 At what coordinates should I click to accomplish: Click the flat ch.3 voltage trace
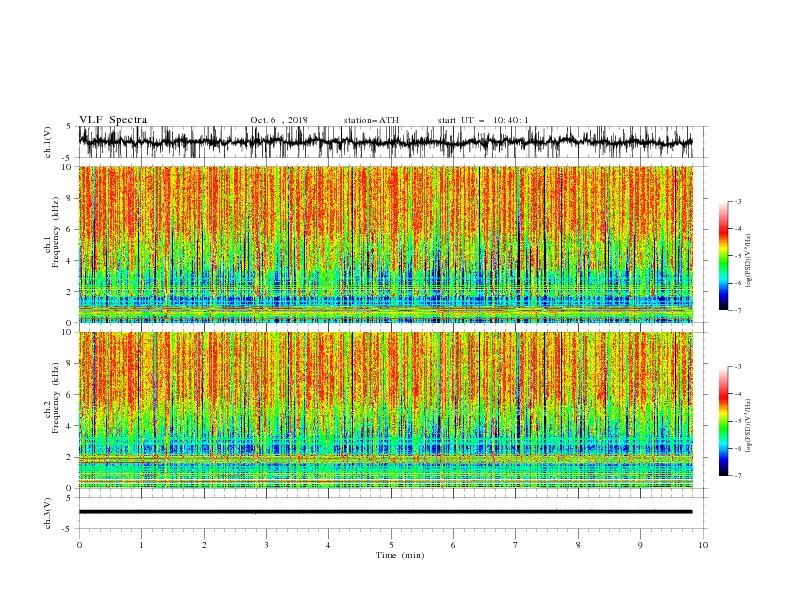click(385, 512)
